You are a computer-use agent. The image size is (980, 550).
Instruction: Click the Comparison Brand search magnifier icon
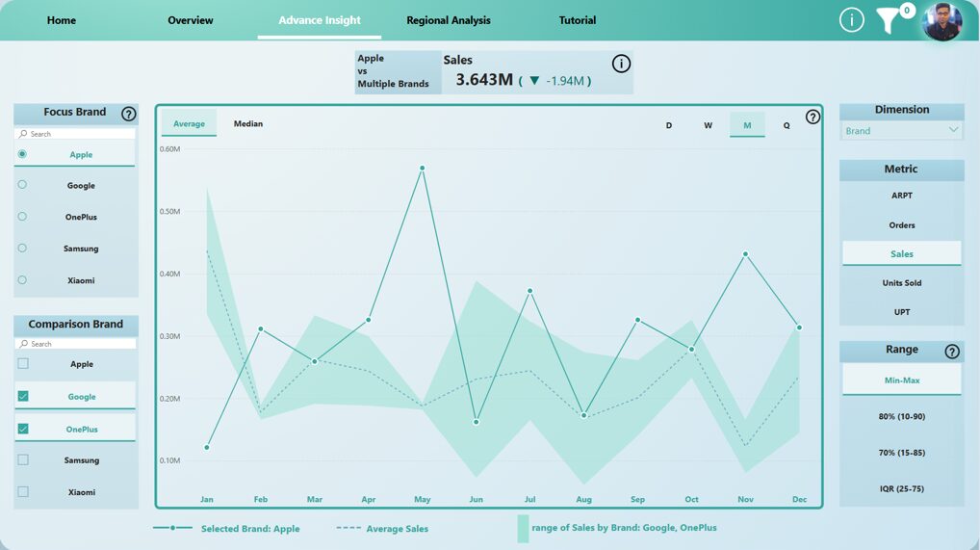pos(24,344)
